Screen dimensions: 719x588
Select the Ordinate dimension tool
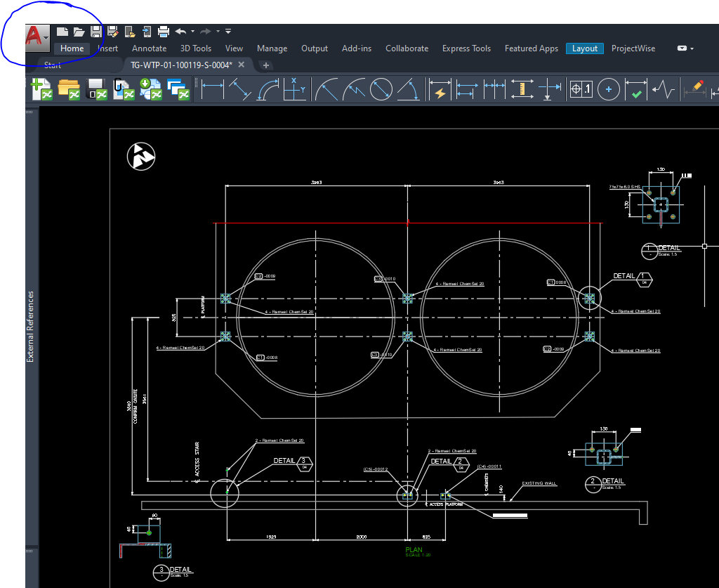click(294, 89)
